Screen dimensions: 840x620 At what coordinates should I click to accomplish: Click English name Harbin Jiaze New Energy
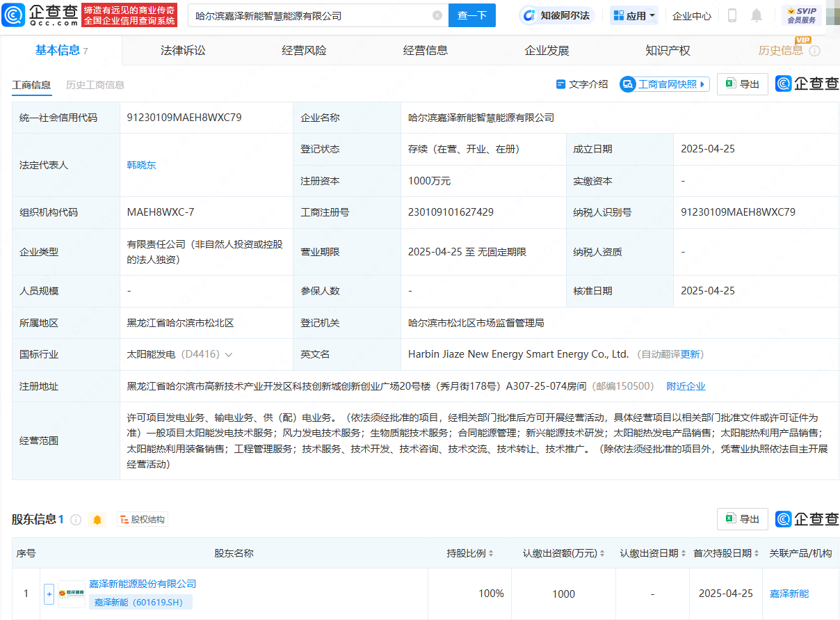(x=518, y=354)
